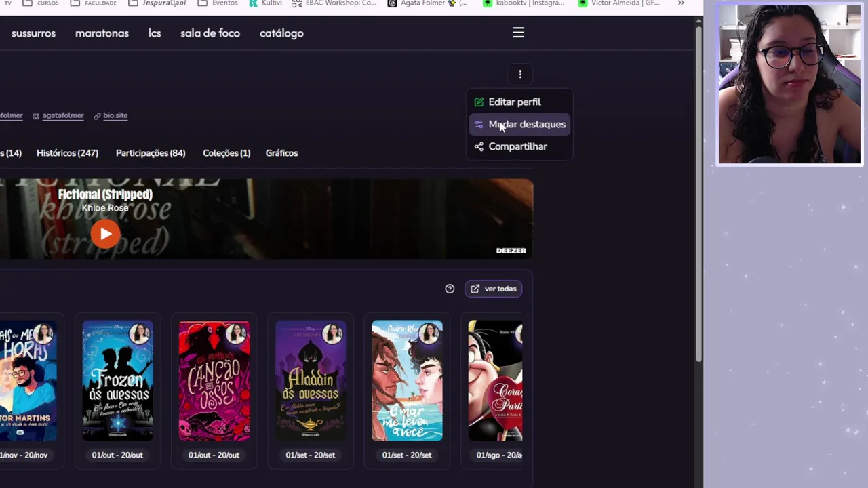Open the hamburger menu icon
868x488 pixels.
(x=518, y=33)
